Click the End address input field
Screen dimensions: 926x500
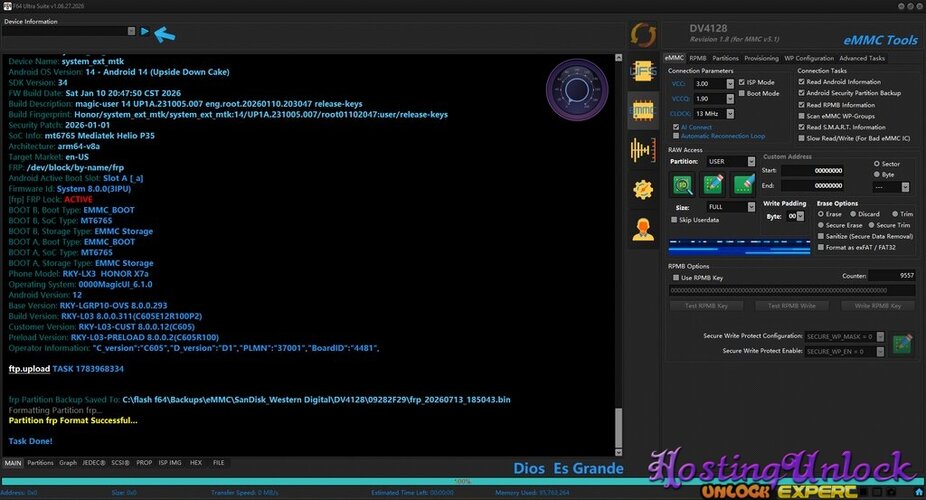click(x=812, y=185)
